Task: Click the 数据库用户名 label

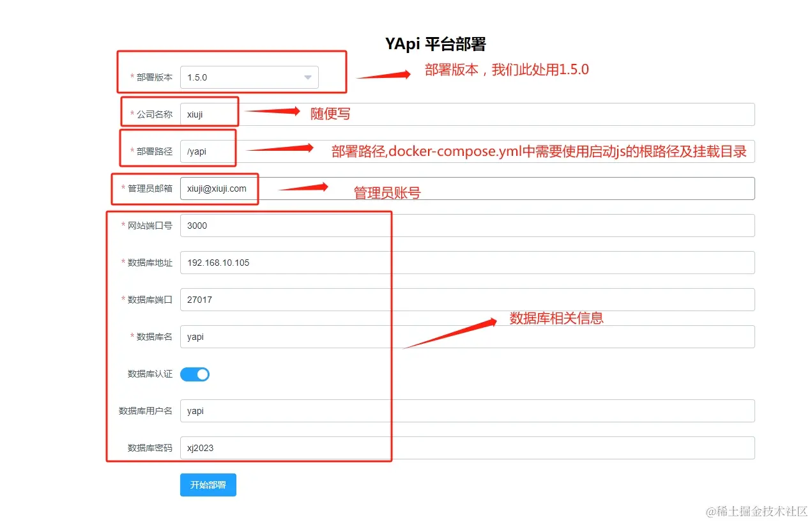Action: click(x=145, y=411)
